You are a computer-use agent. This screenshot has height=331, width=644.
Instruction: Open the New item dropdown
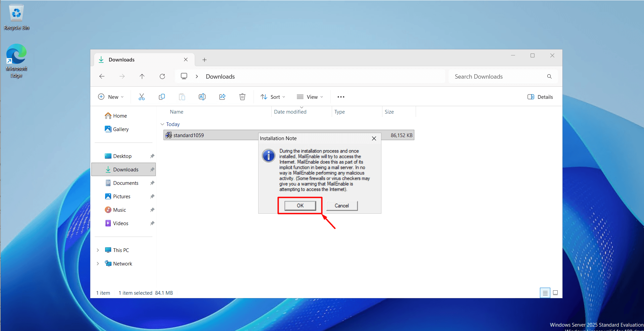click(111, 97)
